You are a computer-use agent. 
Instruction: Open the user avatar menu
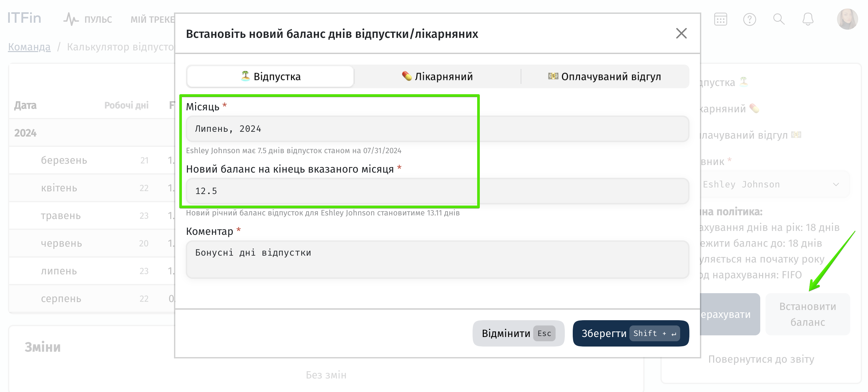click(847, 19)
